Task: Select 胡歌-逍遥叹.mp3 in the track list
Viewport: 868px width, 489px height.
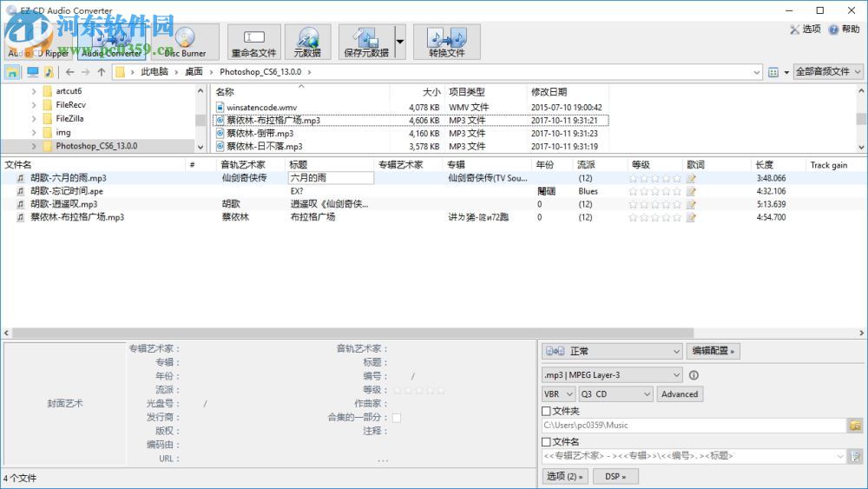Action: [x=63, y=204]
